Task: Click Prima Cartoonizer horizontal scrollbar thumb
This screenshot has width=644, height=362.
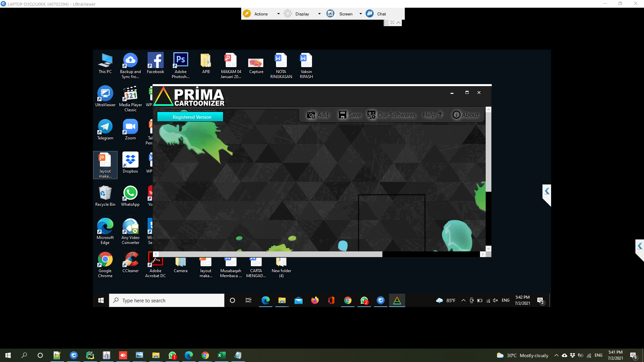Action: point(270,254)
